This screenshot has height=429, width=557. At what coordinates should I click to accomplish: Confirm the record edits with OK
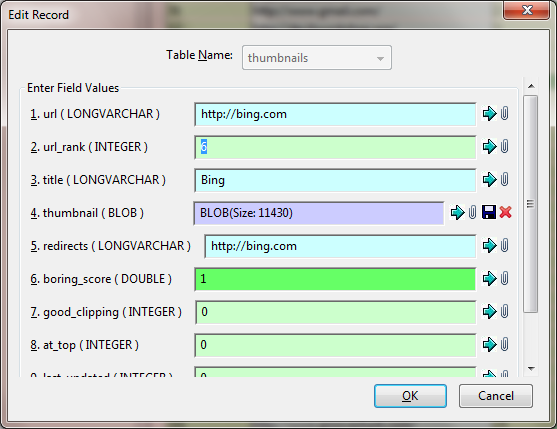point(410,396)
